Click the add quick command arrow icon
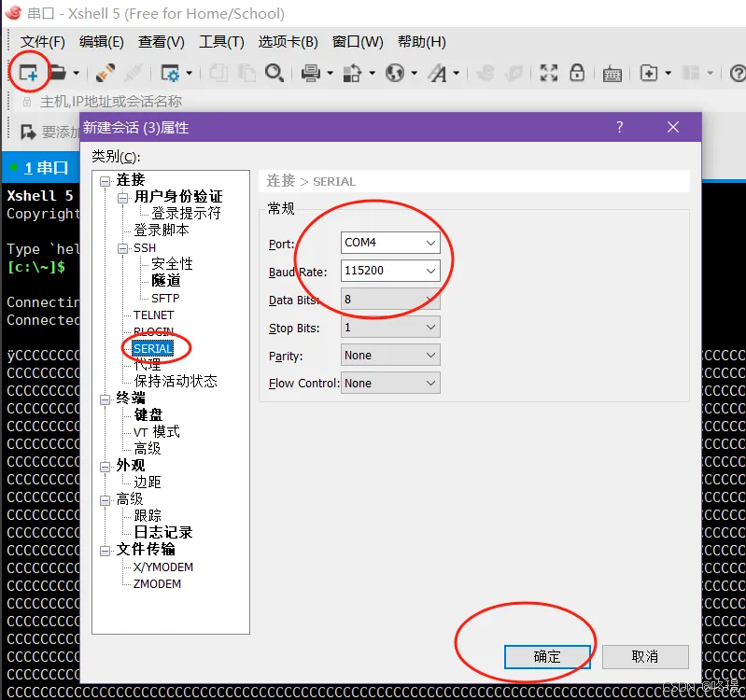Image resolution: width=746 pixels, height=700 pixels. click(x=28, y=132)
